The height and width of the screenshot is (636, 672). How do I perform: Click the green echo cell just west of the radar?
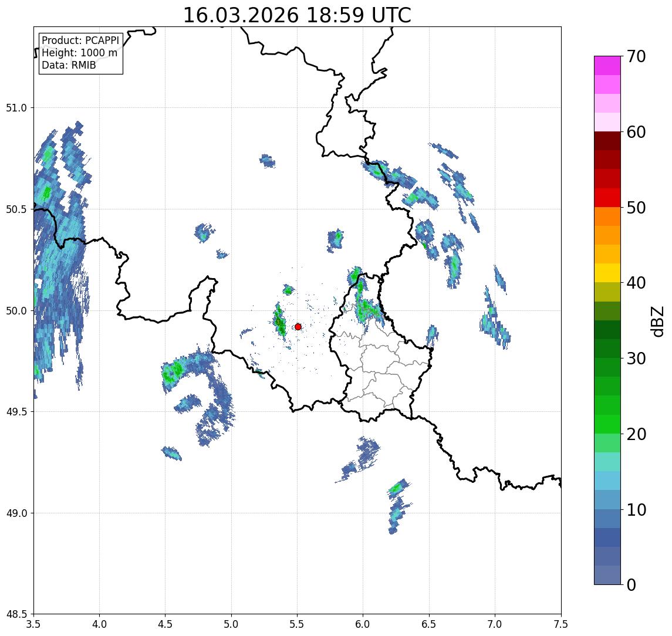coord(279,320)
